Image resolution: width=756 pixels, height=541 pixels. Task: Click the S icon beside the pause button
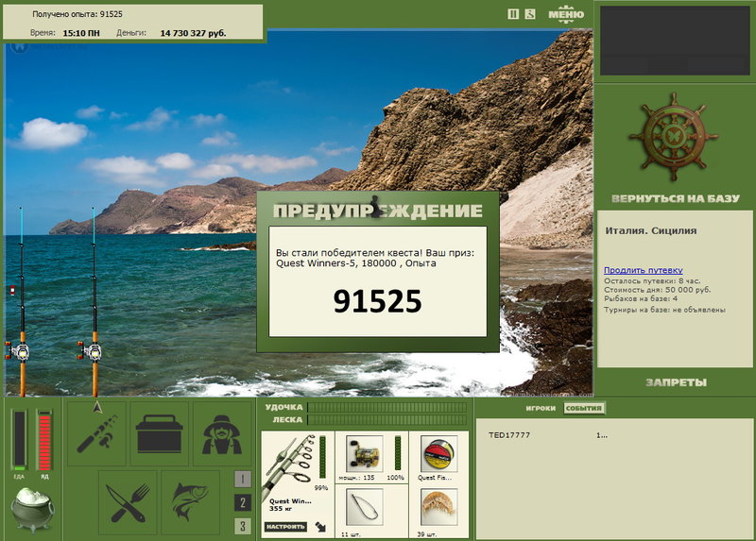click(530, 14)
